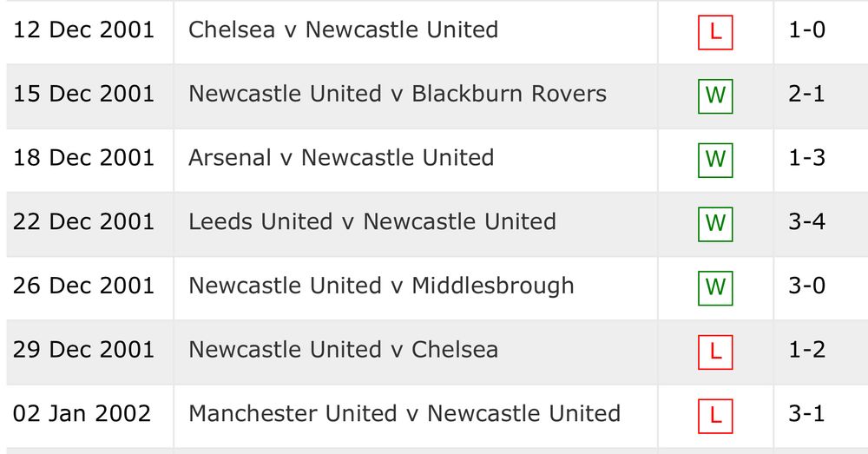The height and width of the screenshot is (454, 868).
Task: Click the 3-4 score
Action: tap(806, 222)
